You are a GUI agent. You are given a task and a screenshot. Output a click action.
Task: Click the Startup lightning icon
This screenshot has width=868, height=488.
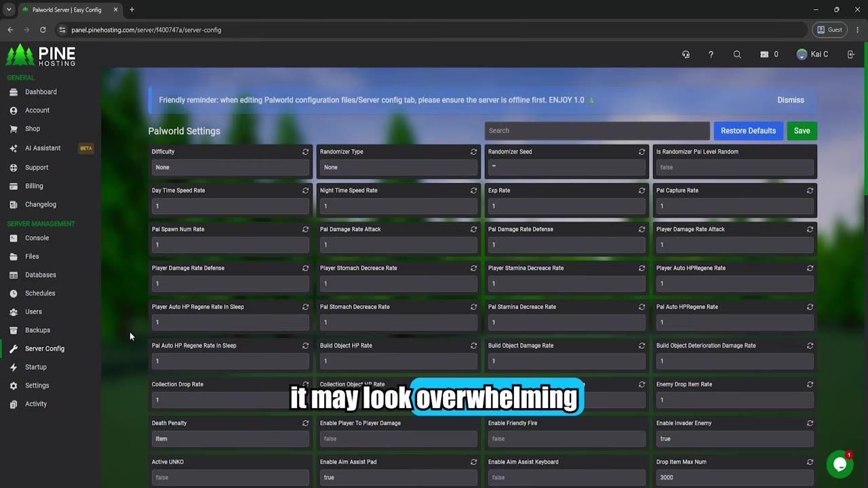click(x=14, y=367)
